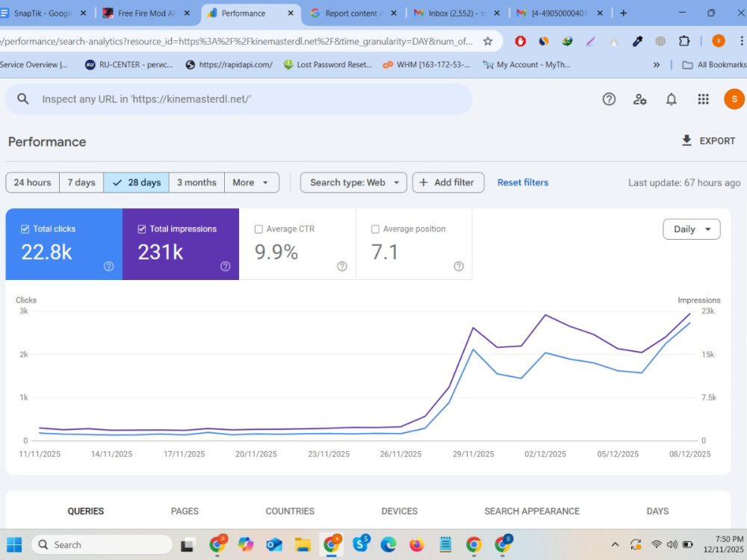747x560 pixels.
Task: Open the Search type: Web dropdown
Action: (353, 182)
